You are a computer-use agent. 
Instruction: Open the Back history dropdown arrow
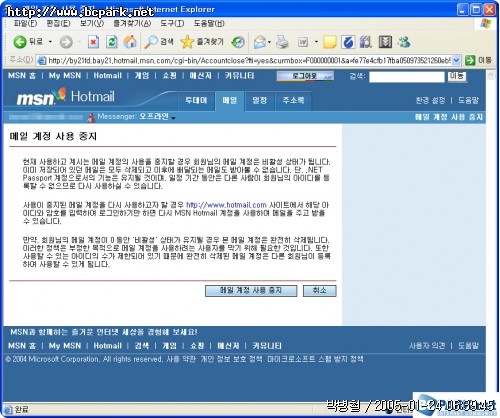50,42
